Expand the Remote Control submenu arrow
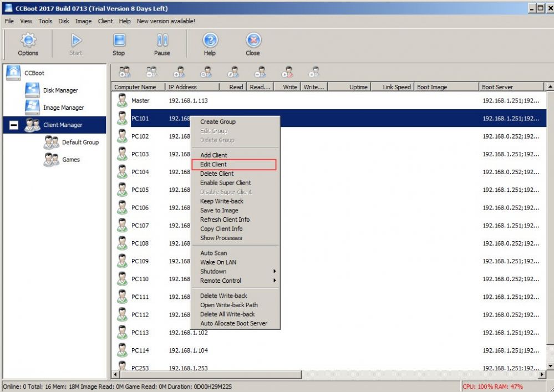 point(275,281)
